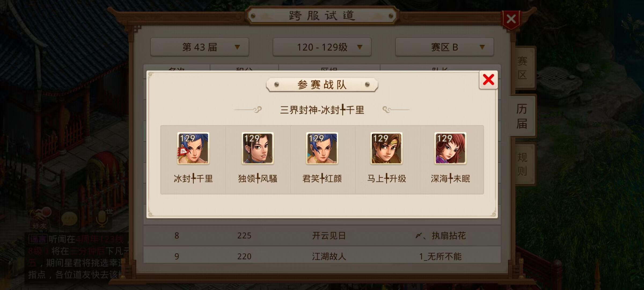644x290 pixels.
Task: Open the chat bubble icon
Action: tap(69, 219)
